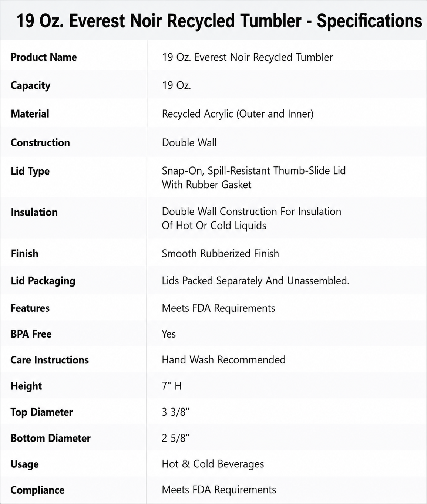This screenshot has height=504, width=427.
Task: Click 'Hand Wash Recommended' care text
Action: click(223, 360)
